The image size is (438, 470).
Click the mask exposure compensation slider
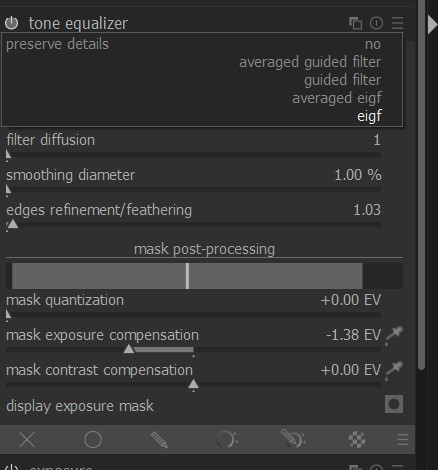coord(193,350)
